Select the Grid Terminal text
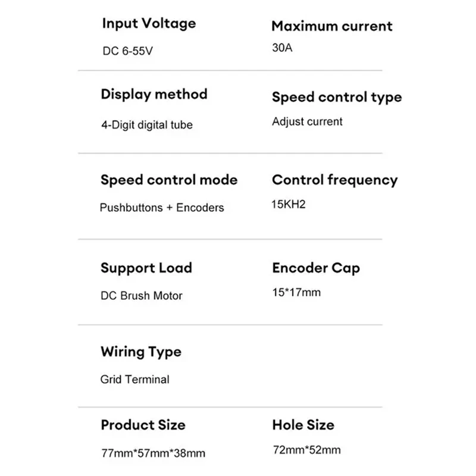This screenshot has width=476, height=476. tap(135, 380)
